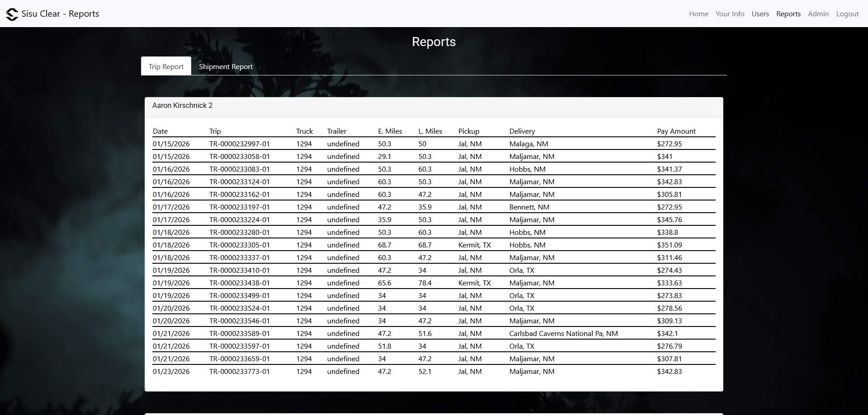
Task: Click the Trip column header
Action: (x=215, y=131)
